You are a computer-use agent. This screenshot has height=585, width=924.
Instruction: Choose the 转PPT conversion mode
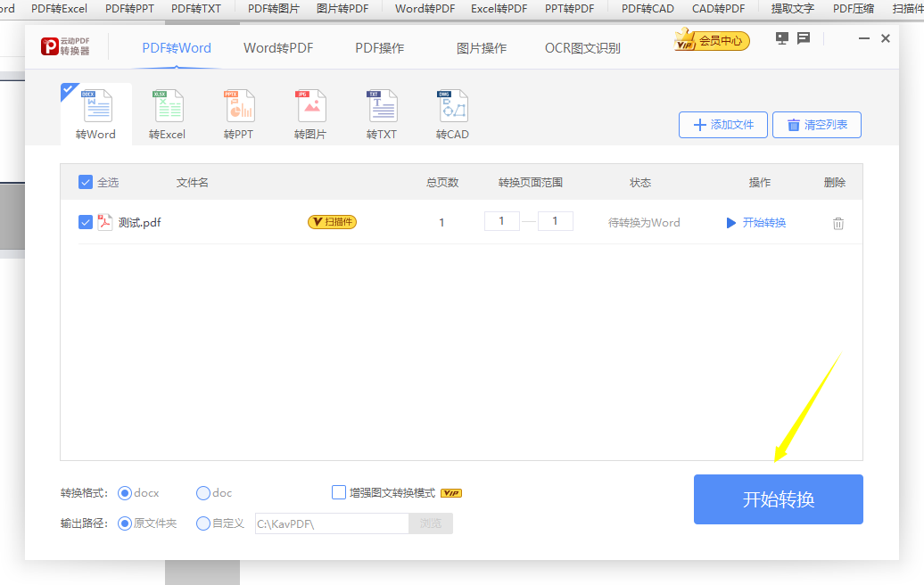click(238, 111)
